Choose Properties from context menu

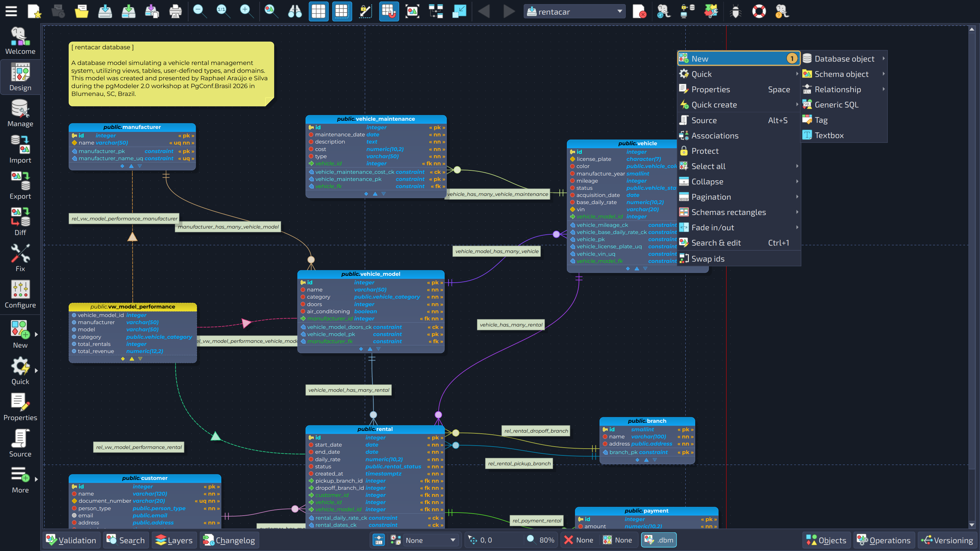click(739, 89)
